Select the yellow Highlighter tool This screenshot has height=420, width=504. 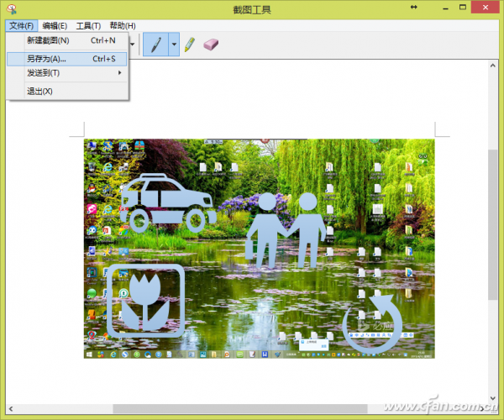(190, 45)
